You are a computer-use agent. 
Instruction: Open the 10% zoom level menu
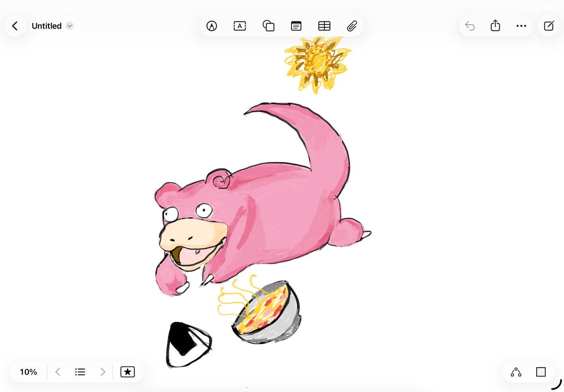point(28,372)
